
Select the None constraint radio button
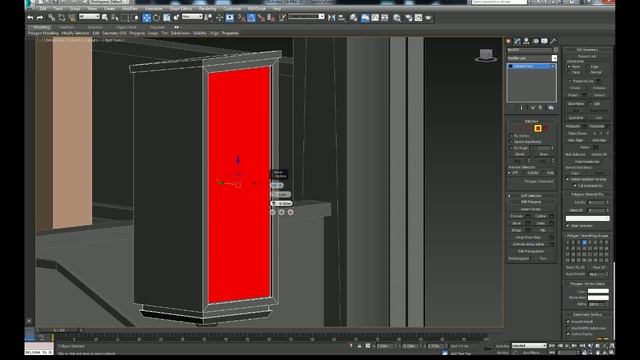569,67
